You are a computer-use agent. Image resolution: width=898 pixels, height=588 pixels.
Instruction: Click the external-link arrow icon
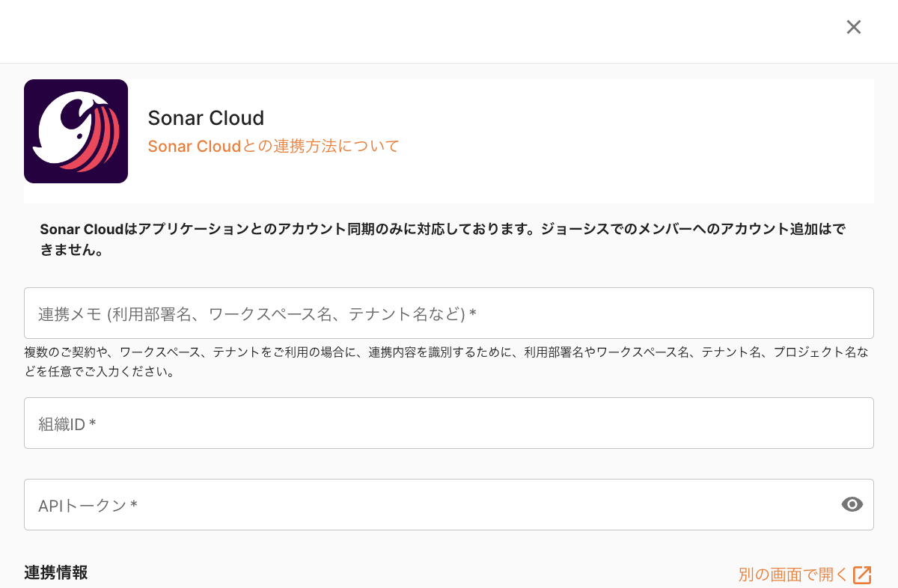(x=863, y=575)
